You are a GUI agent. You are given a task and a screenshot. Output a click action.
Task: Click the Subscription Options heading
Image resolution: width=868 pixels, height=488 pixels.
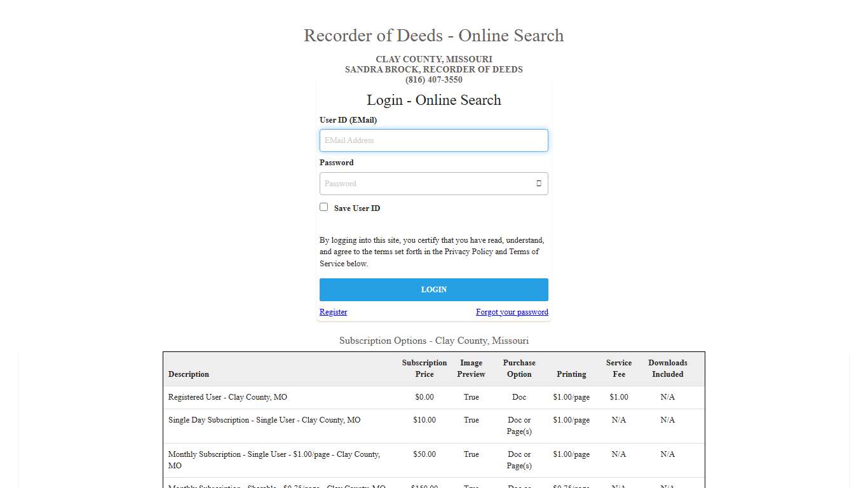[434, 341]
